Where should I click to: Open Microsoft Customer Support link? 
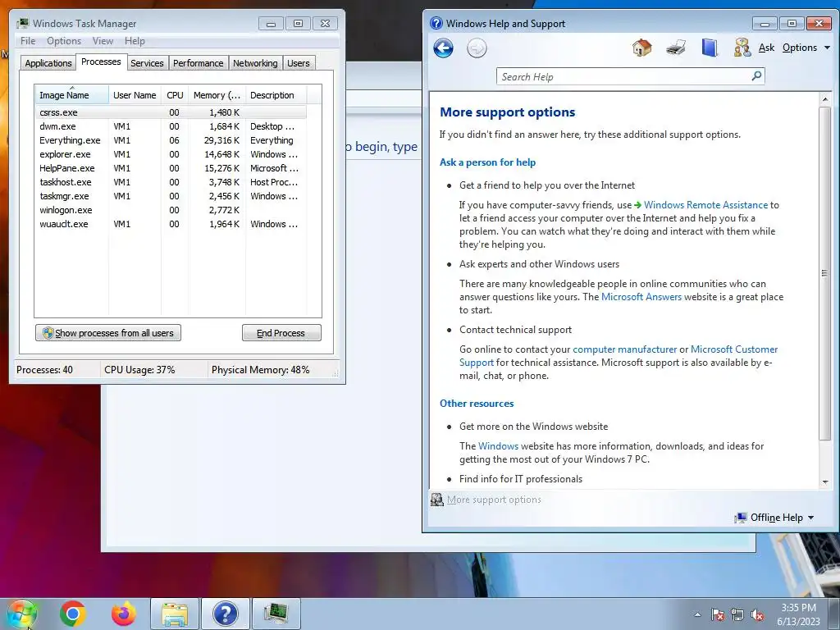(734, 349)
